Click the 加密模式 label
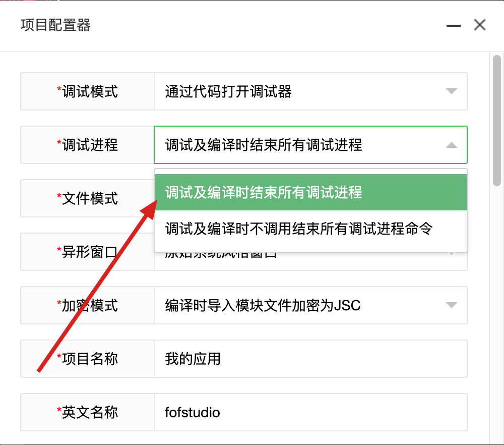This screenshot has width=504, height=445. [87, 305]
